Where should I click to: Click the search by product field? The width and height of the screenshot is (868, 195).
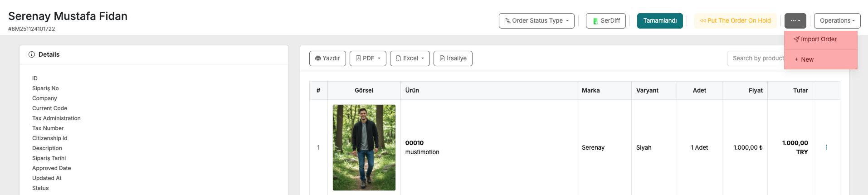756,58
